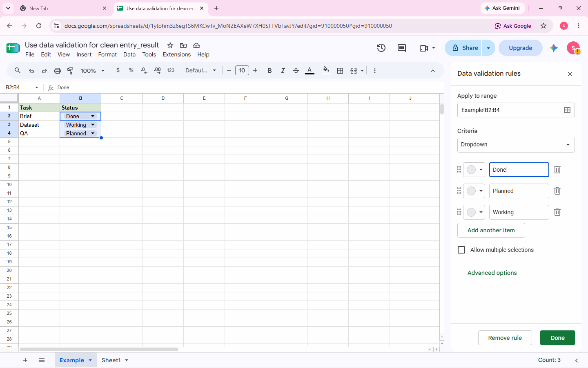Enable Allow multiple selections checkbox
Screen dimensions: 588x368
coord(461,250)
